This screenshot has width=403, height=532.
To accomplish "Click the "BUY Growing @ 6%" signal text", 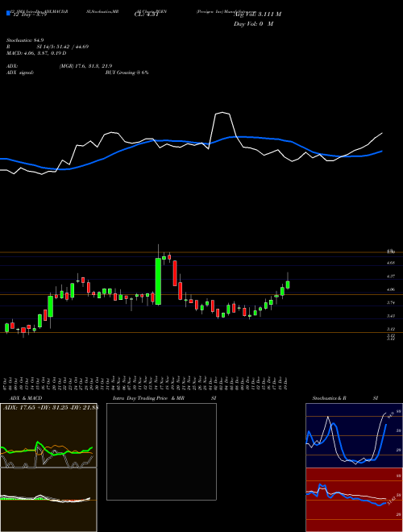I will (127, 73).
